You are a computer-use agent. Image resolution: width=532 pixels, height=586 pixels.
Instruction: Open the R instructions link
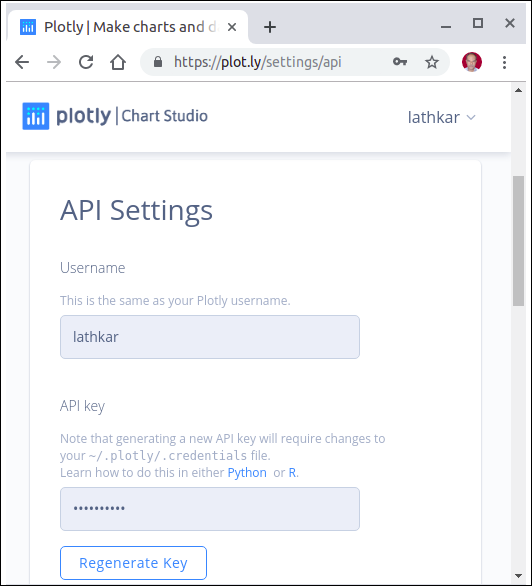click(293, 473)
